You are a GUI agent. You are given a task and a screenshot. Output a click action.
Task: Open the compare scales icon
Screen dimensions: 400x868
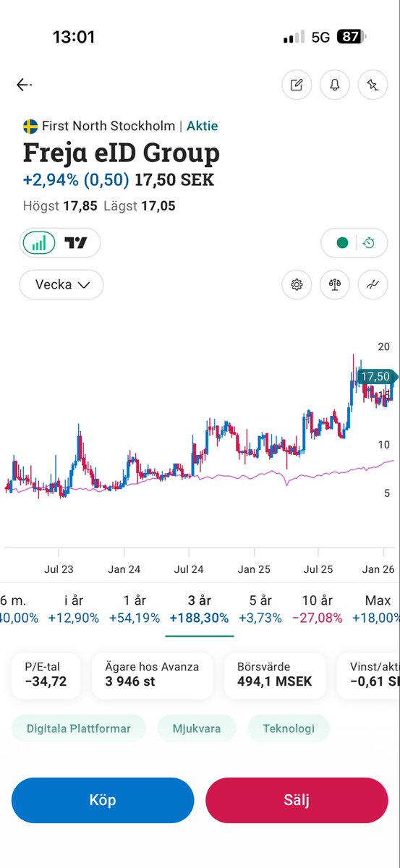coord(335,284)
